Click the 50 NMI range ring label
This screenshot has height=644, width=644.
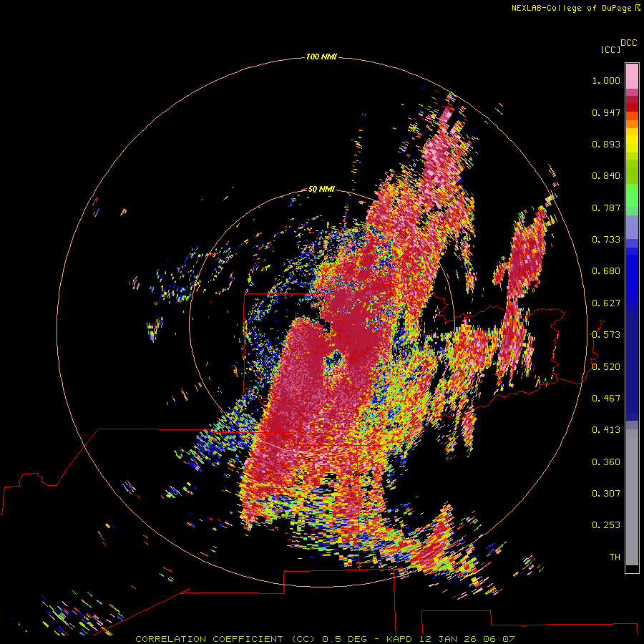321,189
